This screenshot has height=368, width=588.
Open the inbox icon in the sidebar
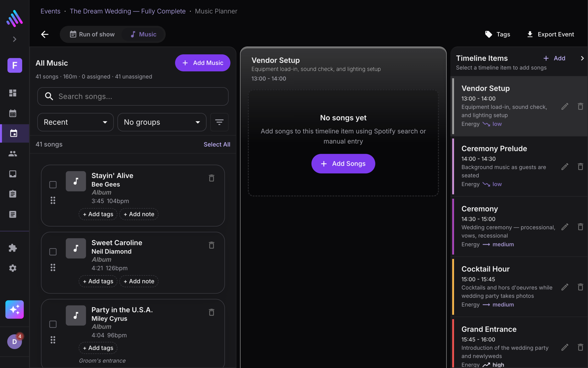pos(13,174)
